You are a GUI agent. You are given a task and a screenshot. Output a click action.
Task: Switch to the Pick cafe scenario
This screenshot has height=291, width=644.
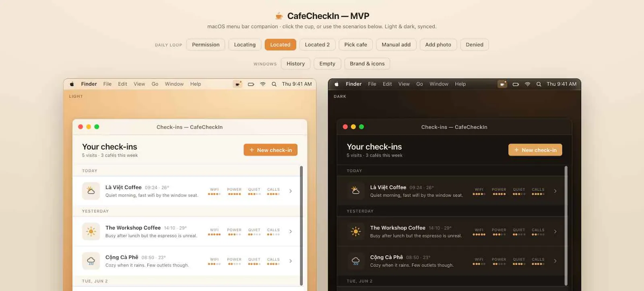[x=355, y=45]
